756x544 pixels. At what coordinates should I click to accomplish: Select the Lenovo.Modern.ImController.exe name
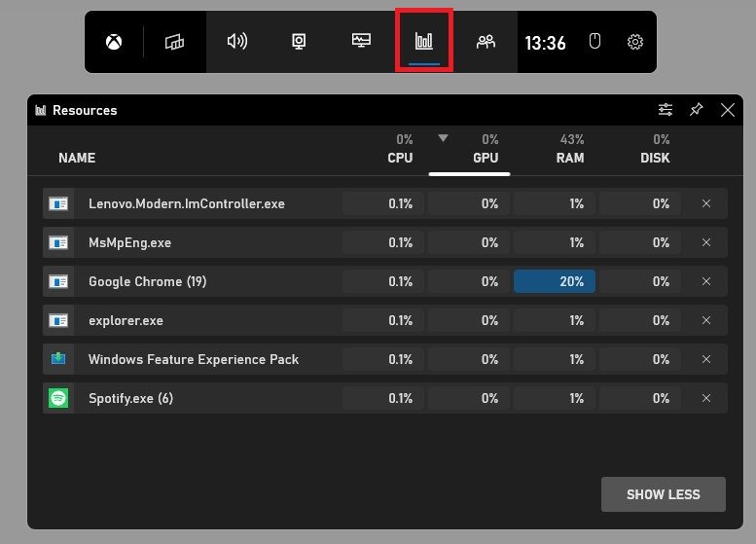[187, 203]
